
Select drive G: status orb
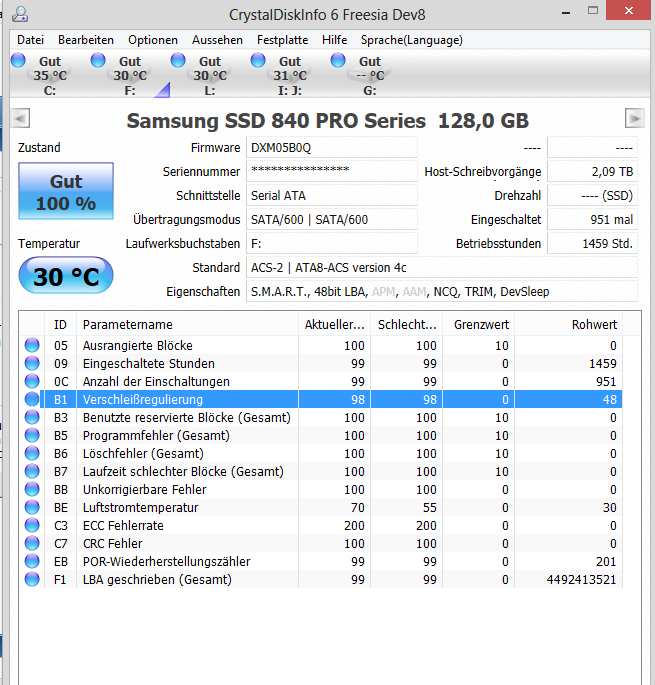pos(338,60)
